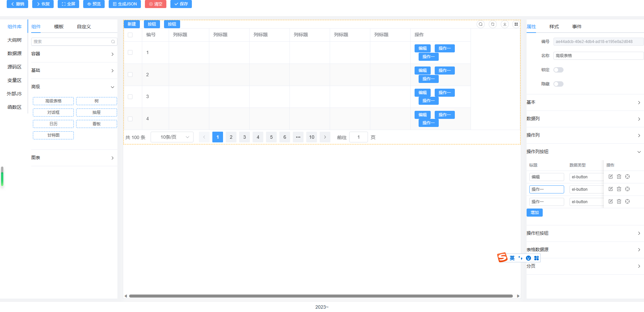The height and width of the screenshot is (312, 644).
Task: Switch the Sogou IME 英 language indicator
Action: pyautogui.click(x=512, y=258)
